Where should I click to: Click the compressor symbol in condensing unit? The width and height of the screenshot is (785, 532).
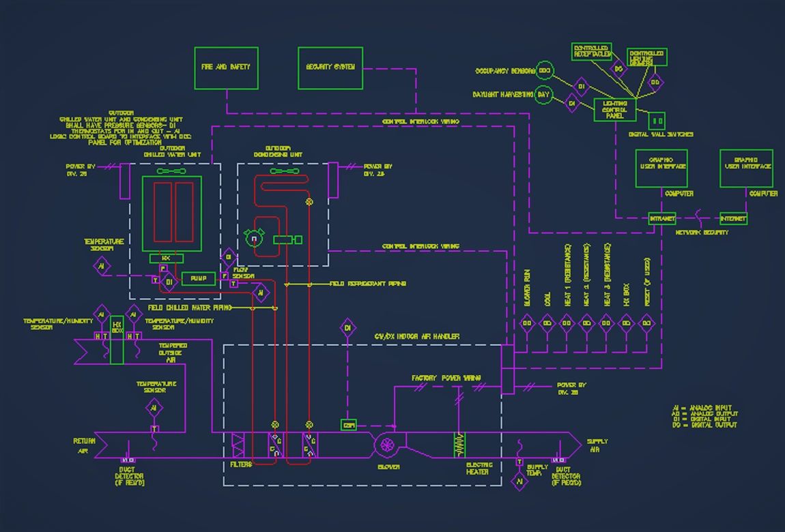254,239
